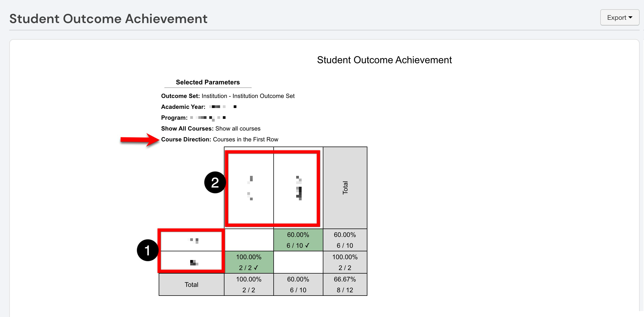Image resolution: width=644 pixels, height=317 pixels.
Task: Click the rotated Total column header
Action: [345, 188]
